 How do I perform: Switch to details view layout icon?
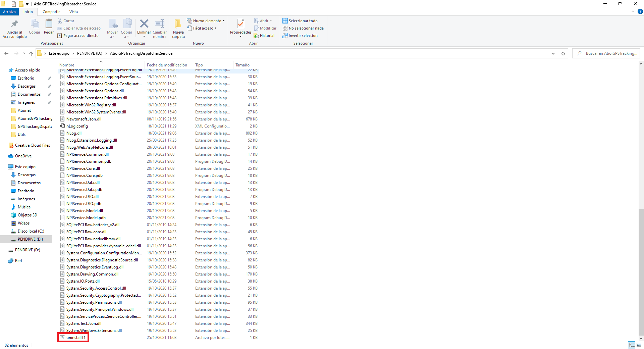point(632,345)
